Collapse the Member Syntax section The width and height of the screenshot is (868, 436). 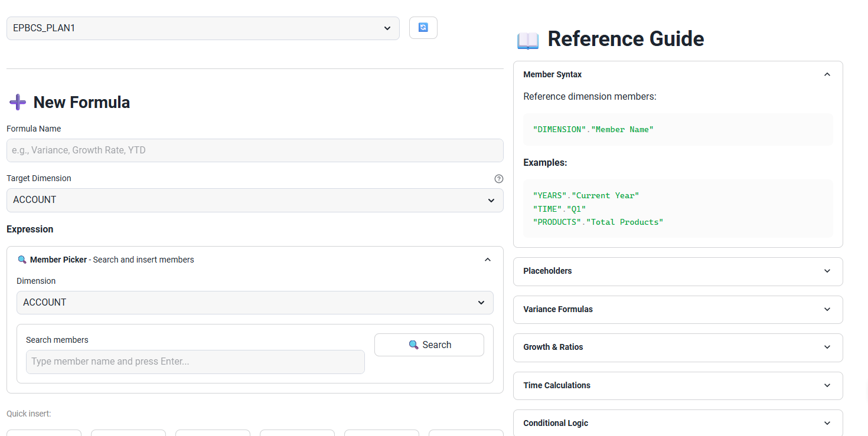click(827, 74)
